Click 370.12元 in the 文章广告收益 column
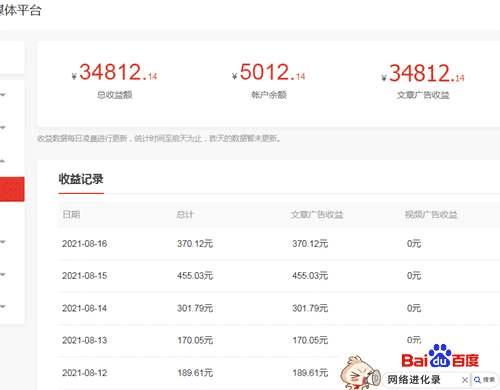500x390 pixels. (310, 244)
